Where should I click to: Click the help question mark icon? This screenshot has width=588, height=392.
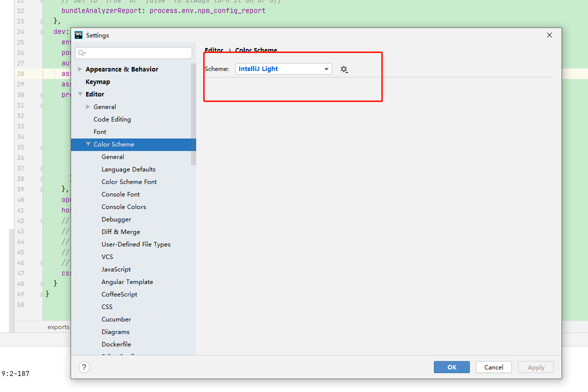tap(84, 367)
